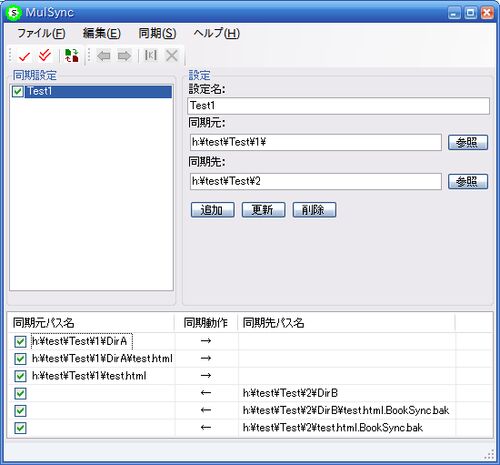
Task: Toggle checkbox for Test¥2¥test.html.BookSync.bak row
Action: tap(20, 428)
